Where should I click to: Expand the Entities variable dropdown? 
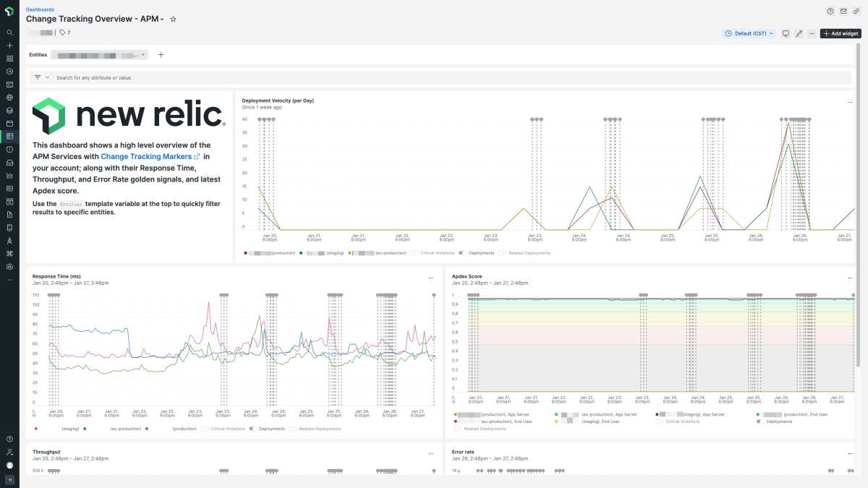[x=143, y=54]
